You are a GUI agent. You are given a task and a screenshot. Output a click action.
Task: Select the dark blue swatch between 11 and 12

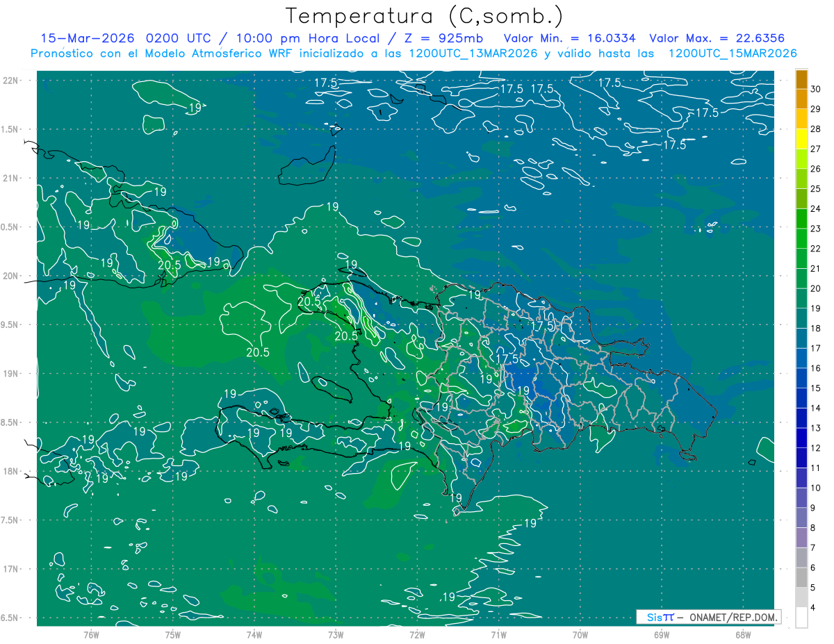click(x=801, y=459)
